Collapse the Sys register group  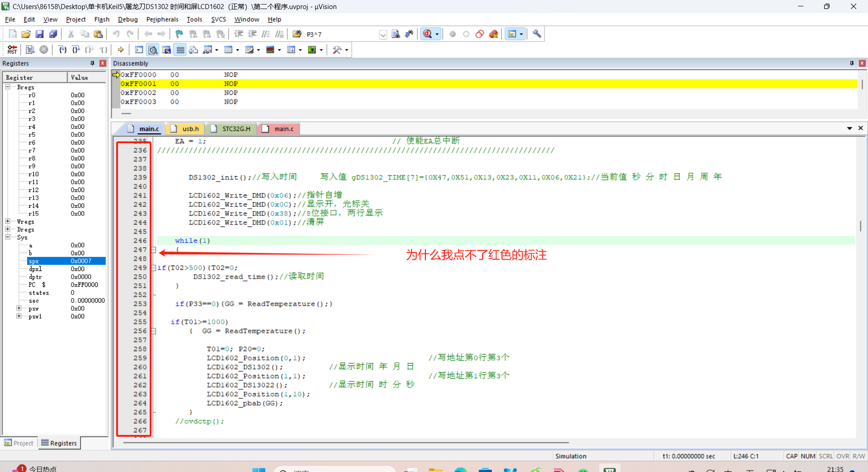pyautogui.click(x=8, y=237)
